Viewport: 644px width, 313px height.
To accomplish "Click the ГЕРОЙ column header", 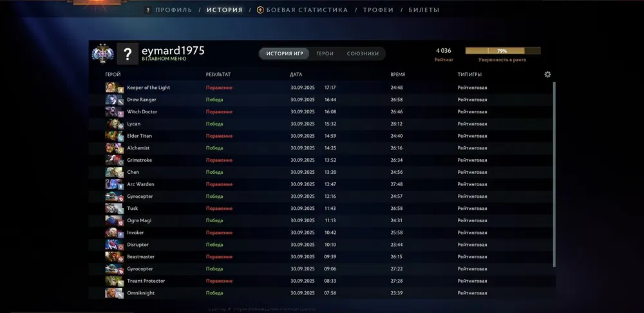I will [113, 74].
